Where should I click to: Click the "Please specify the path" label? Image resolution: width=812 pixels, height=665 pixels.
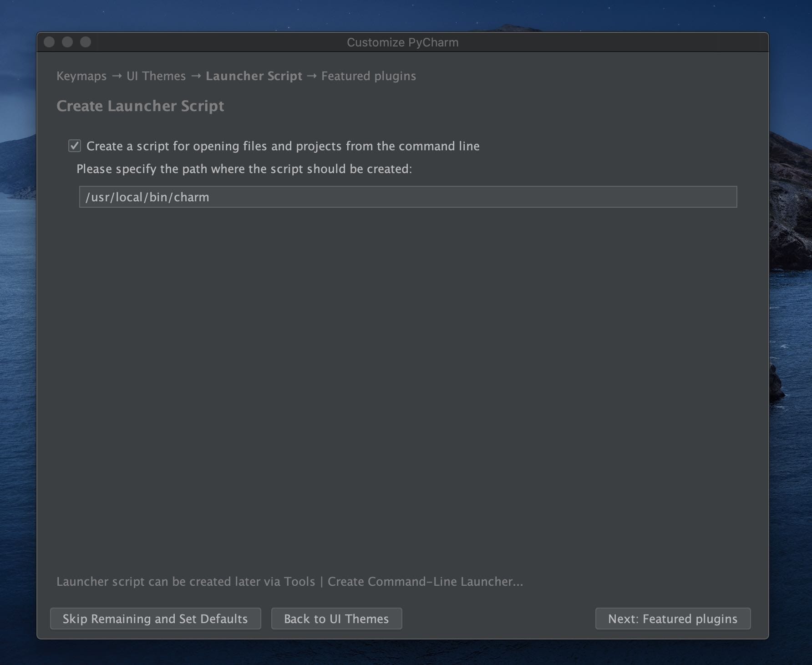(244, 169)
